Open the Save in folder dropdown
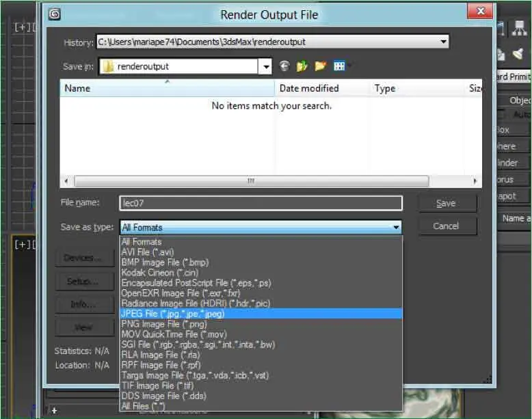 [x=265, y=66]
